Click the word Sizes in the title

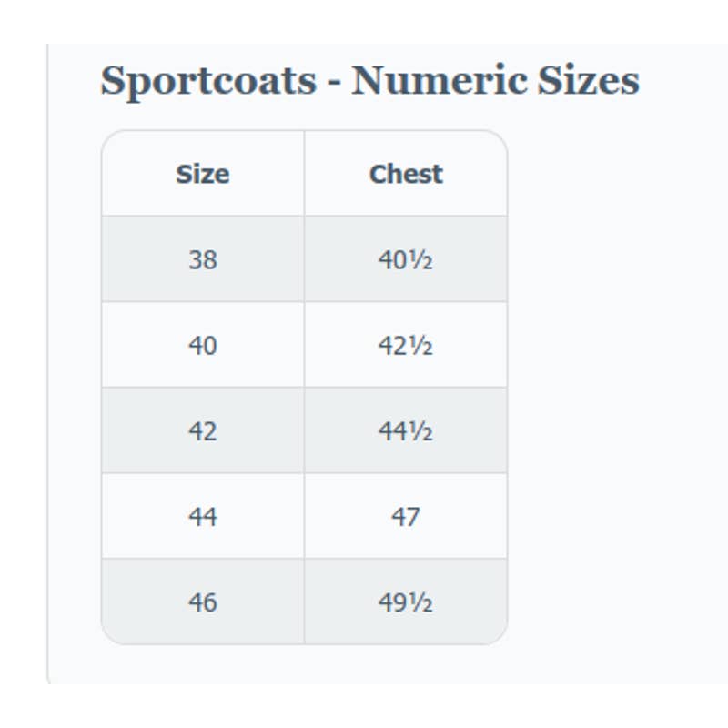point(588,80)
